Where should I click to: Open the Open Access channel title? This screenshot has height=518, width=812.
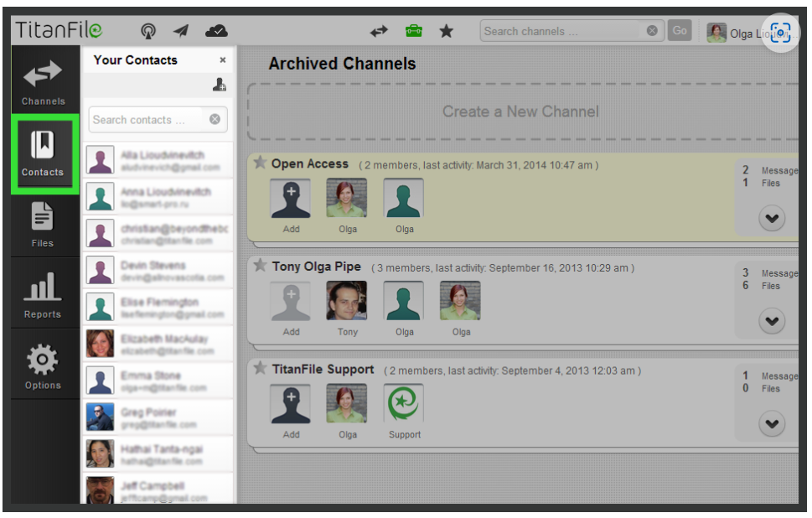310,163
